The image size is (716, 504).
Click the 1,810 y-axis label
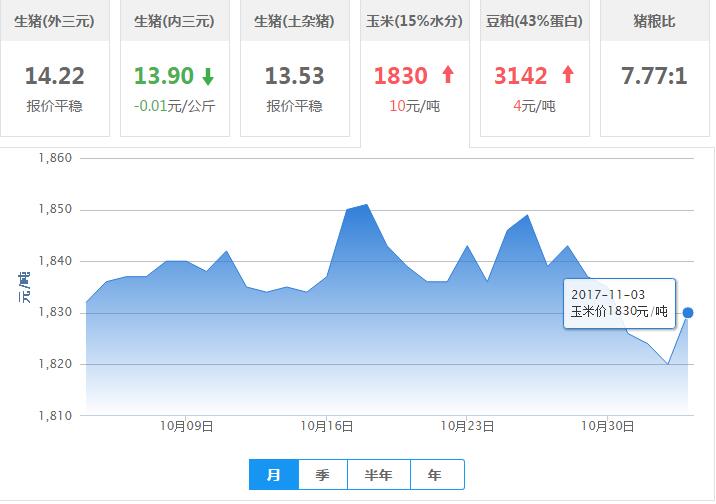(55, 416)
